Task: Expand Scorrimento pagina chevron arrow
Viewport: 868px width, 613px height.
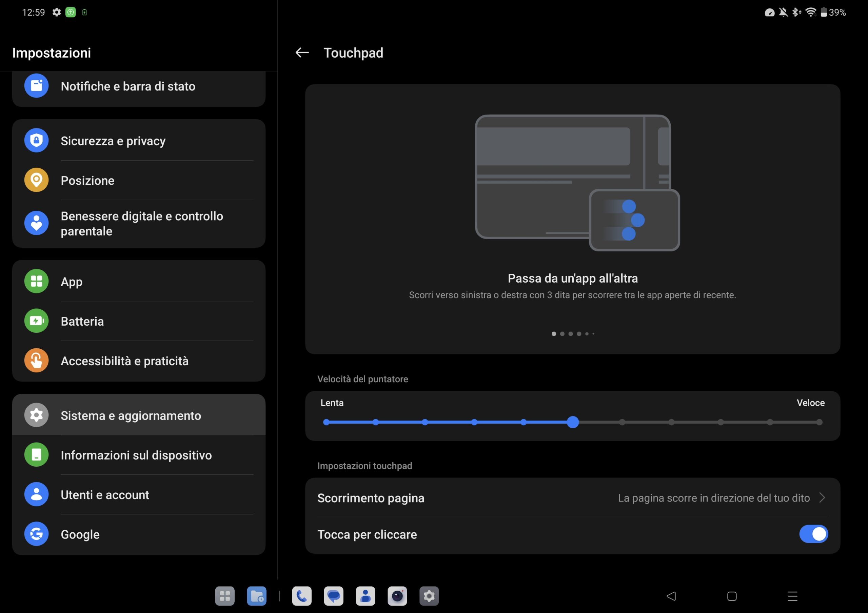Action: [822, 498]
